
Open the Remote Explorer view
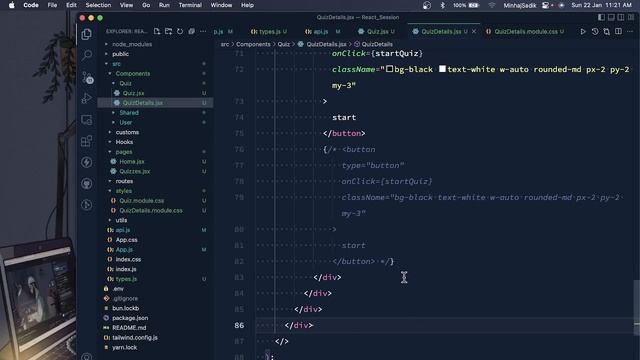(87, 120)
